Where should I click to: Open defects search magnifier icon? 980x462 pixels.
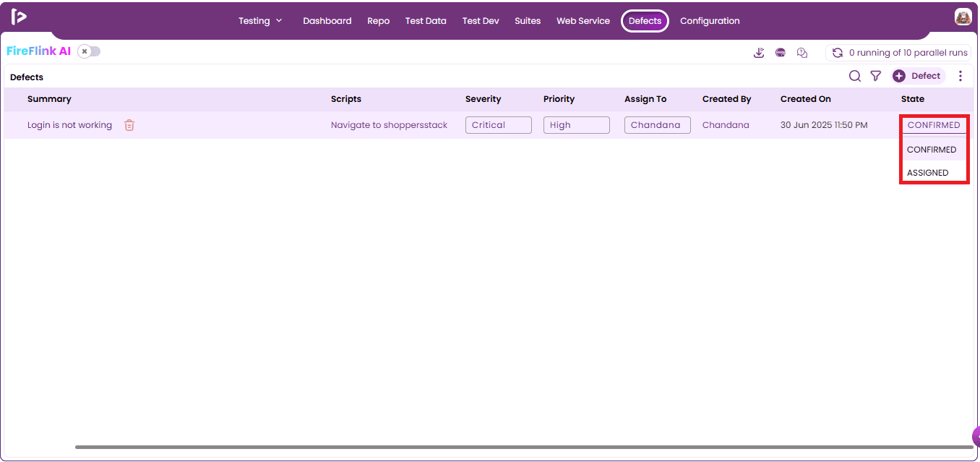coord(855,76)
